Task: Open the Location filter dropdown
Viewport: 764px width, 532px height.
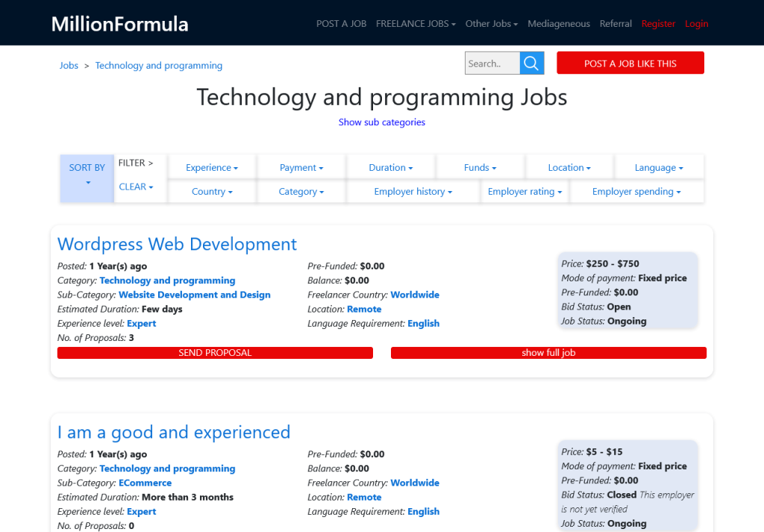Action: [569, 166]
